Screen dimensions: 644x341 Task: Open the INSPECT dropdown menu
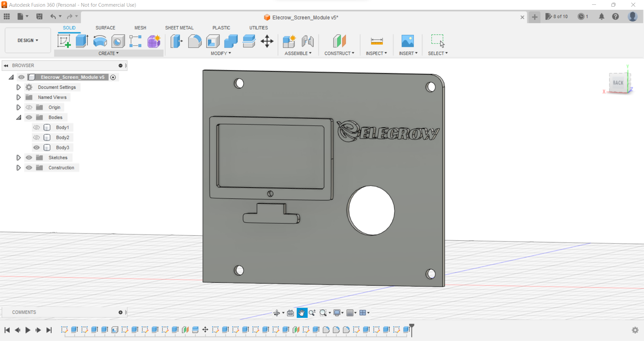point(376,53)
